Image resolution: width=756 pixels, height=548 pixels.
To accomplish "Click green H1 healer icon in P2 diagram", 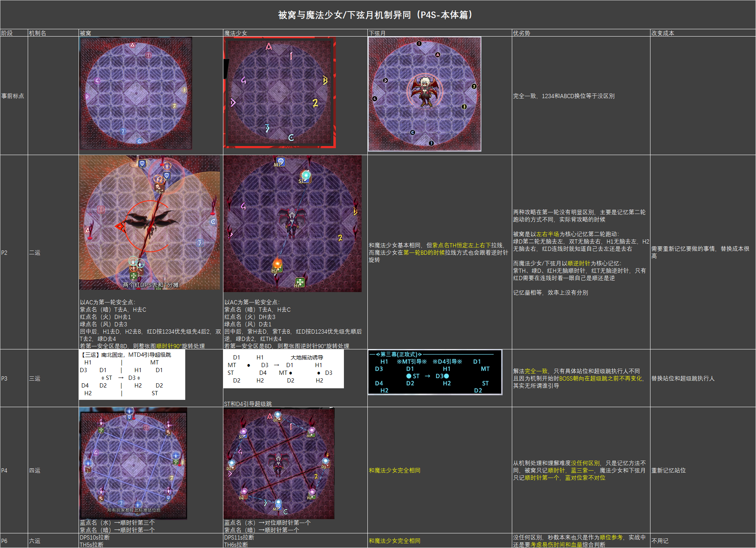I will (300, 282).
